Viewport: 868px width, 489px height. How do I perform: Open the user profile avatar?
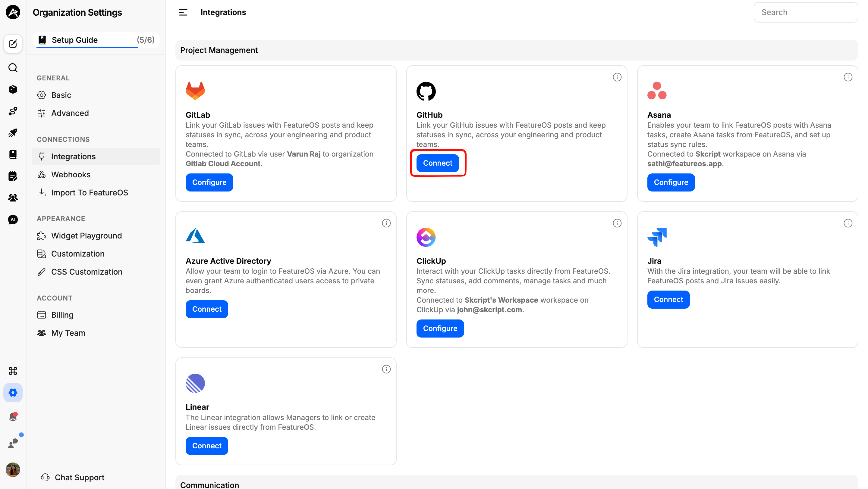tap(13, 469)
